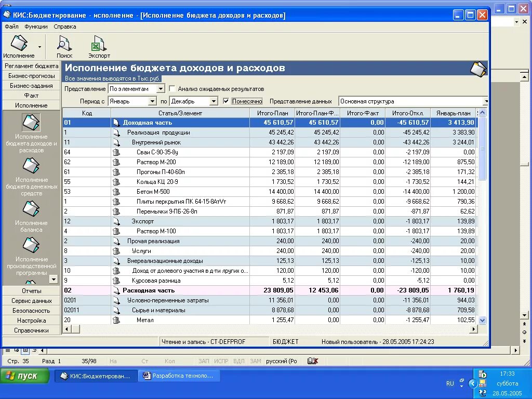The width and height of the screenshot is (532, 399).
Task: Select Исполнение производственной программы sidebar icon
Action: [x=31, y=245]
